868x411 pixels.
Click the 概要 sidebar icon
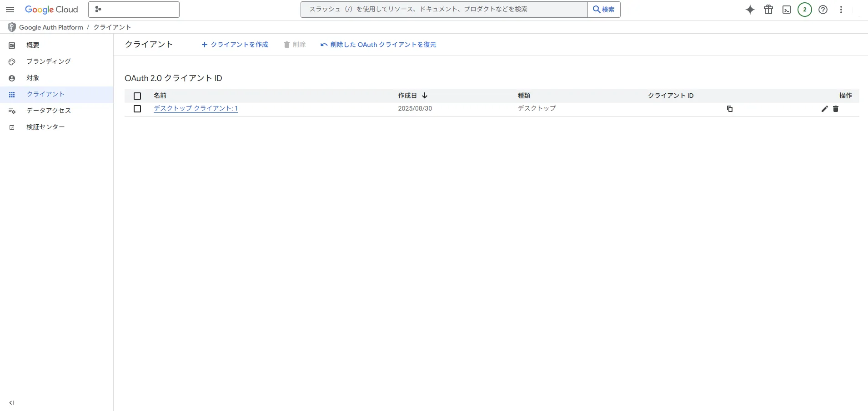(12, 46)
